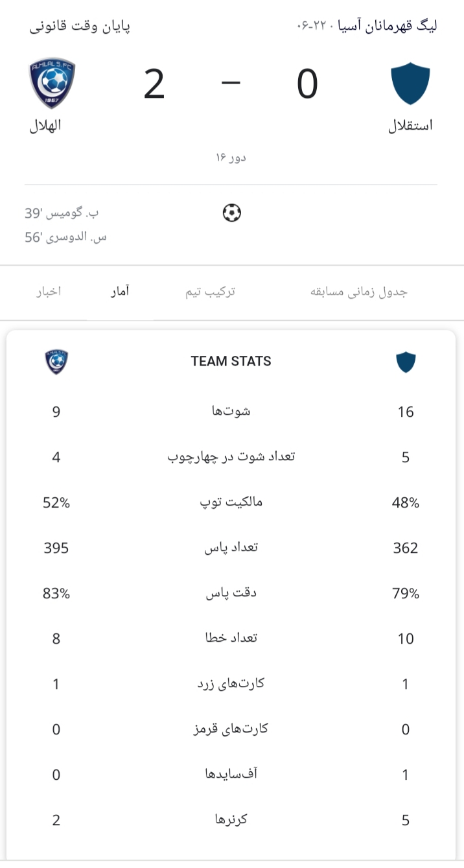Click the پایان وقت قانونی match status
The image size is (464, 868).
(80, 27)
